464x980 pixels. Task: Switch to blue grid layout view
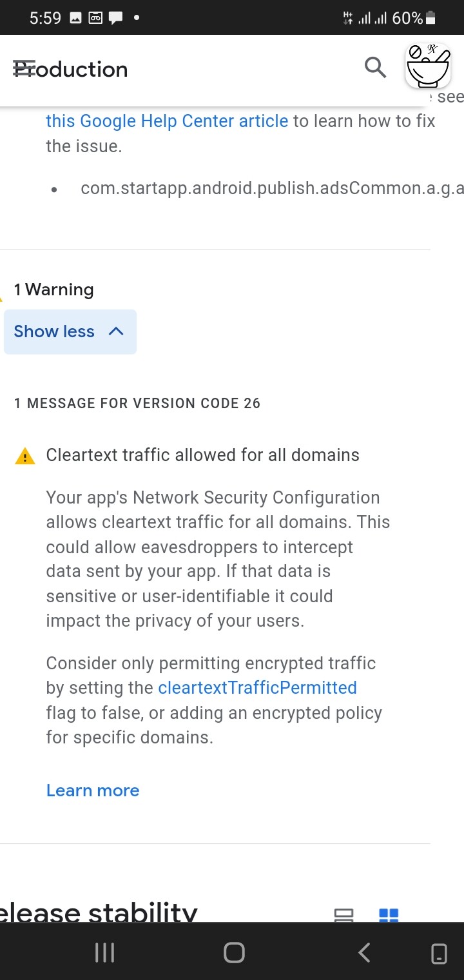389,915
